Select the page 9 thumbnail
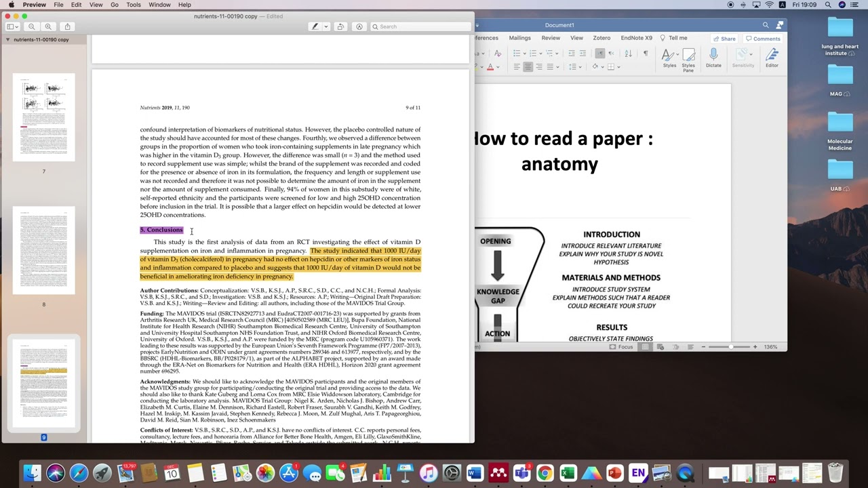Image resolution: width=868 pixels, height=488 pixels. [x=44, y=384]
